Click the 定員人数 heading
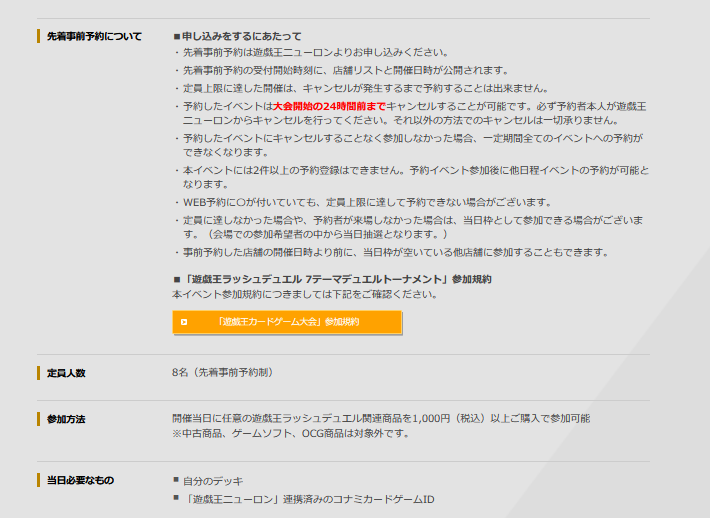Image resolution: width=710 pixels, height=518 pixels. [x=66, y=373]
